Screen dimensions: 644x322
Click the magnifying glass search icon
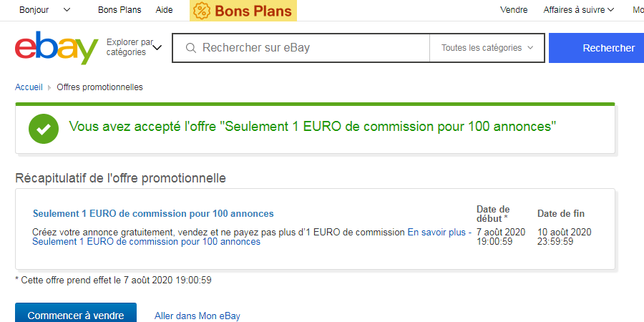coord(191,49)
